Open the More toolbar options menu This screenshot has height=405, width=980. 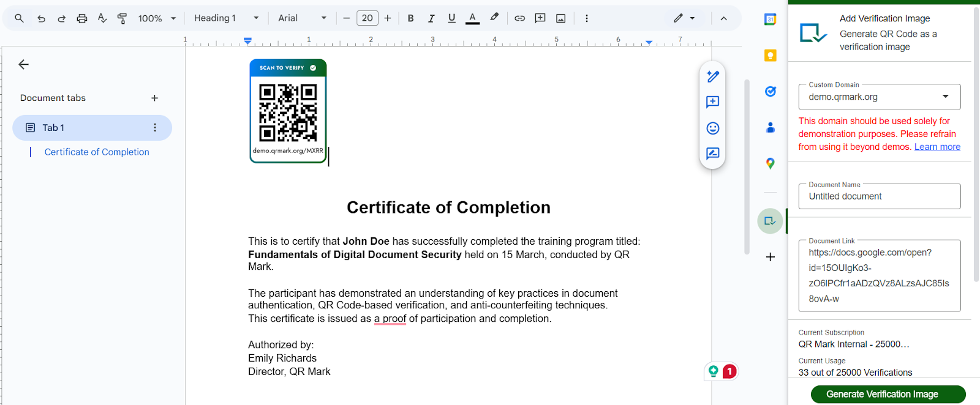pyautogui.click(x=587, y=18)
